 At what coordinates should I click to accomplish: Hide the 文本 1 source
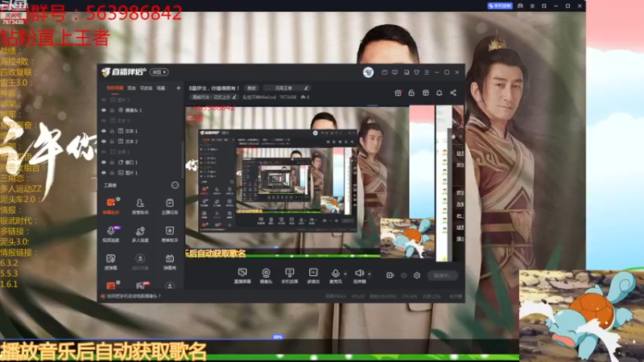(x=104, y=131)
